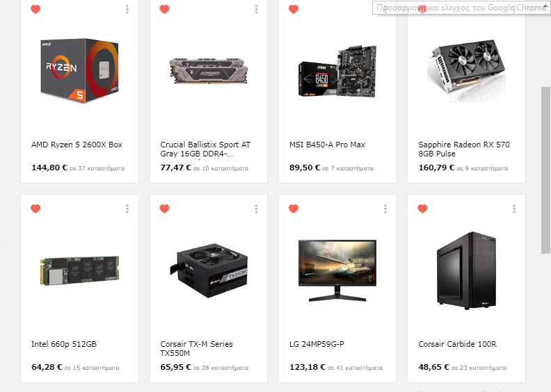This screenshot has height=392, width=551.
Task: Open more options on Corsair Carbide 100R
Action: click(x=514, y=209)
